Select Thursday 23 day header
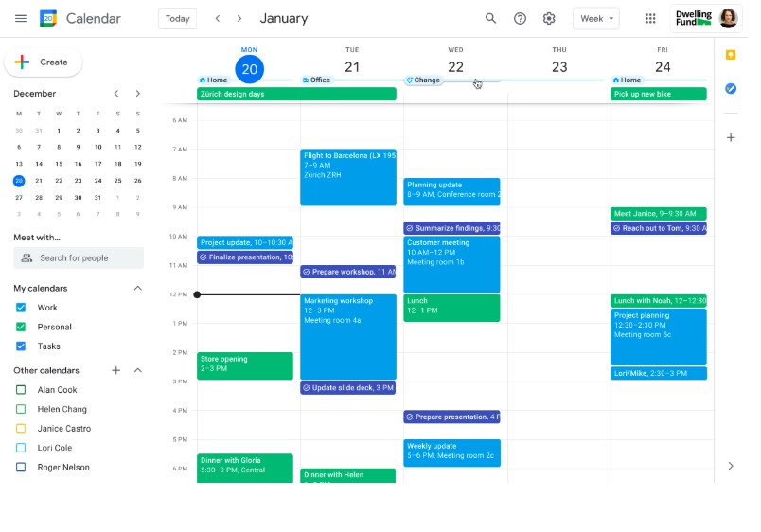 click(x=559, y=66)
